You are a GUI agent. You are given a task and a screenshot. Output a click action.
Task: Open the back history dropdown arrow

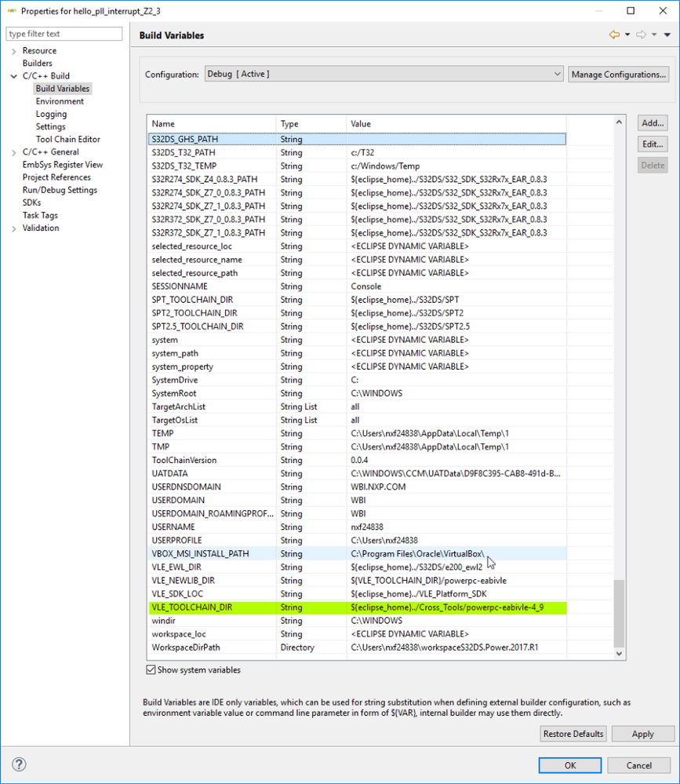627,35
